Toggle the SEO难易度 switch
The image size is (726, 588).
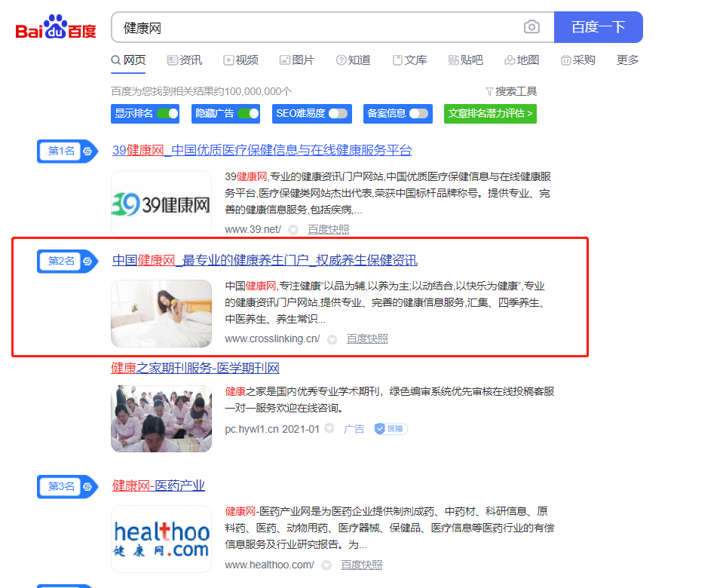pyautogui.click(x=338, y=113)
